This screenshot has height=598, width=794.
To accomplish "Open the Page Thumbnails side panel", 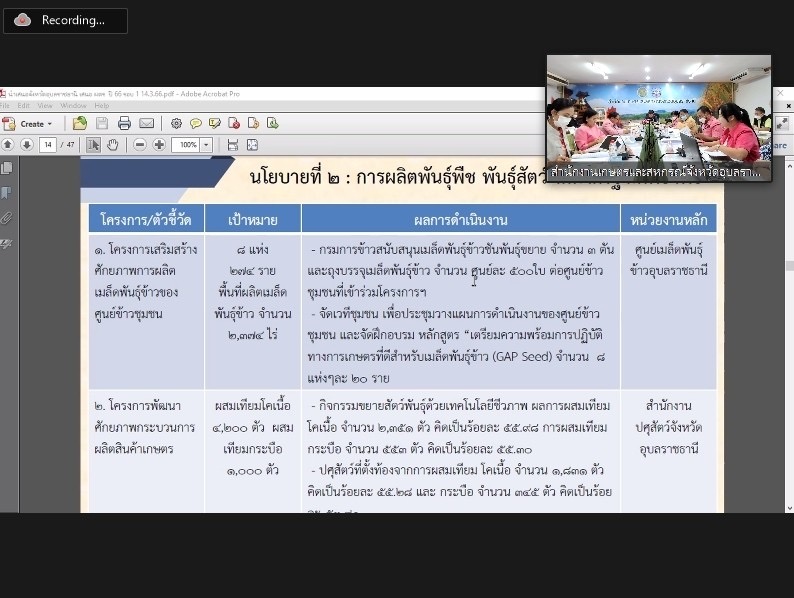I will (8, 168).
